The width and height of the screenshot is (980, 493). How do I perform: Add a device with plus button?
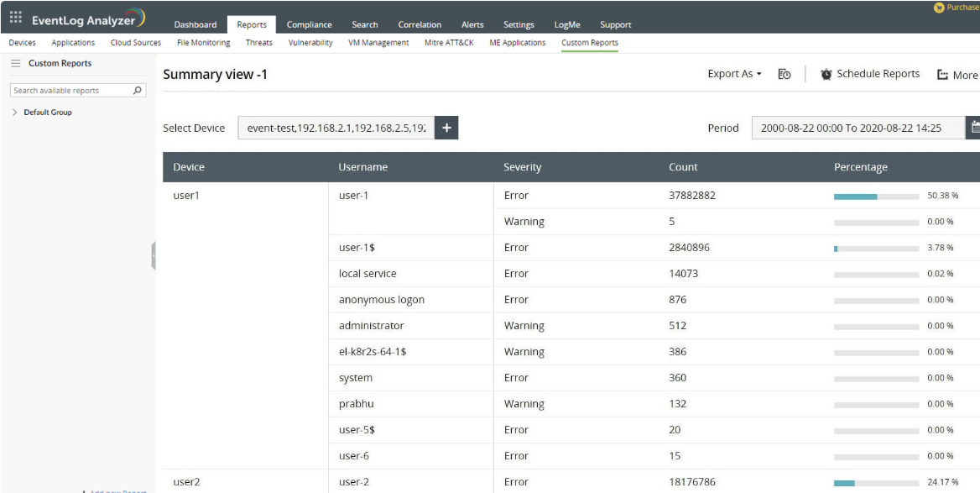point(446,128)
